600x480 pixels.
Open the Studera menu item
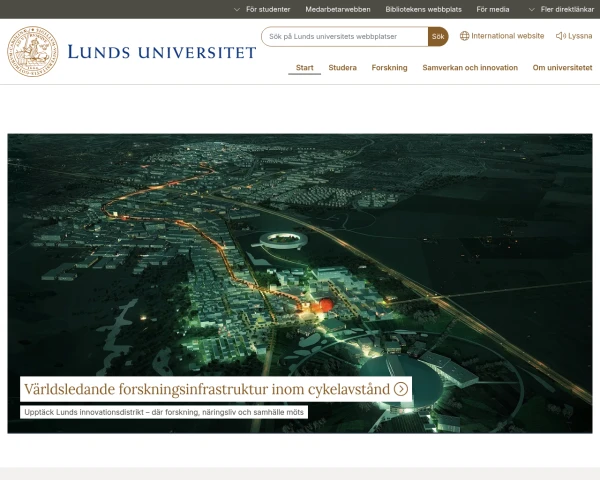[342, 68]
